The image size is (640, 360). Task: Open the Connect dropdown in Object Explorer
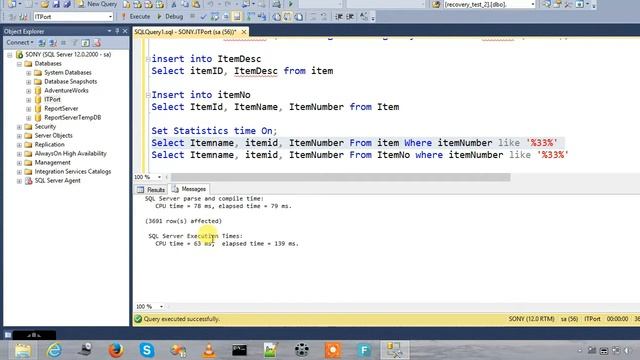click(x=20, y=42)
